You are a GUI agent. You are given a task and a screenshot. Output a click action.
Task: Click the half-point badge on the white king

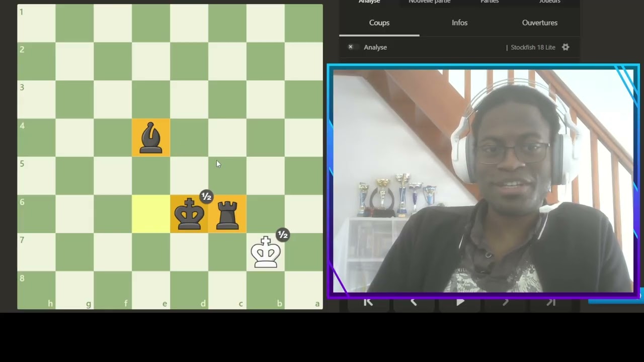click(283, 235)
